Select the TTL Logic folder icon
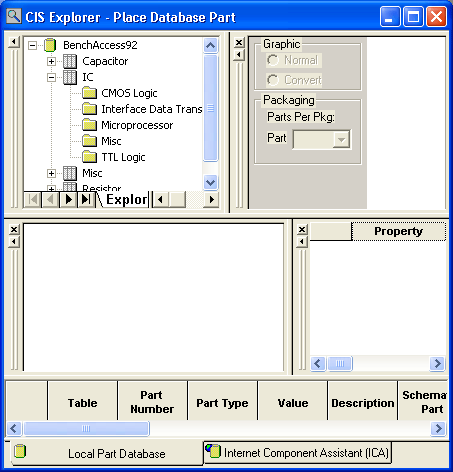The width and height of the screenshot is (453, 472). tap(89, 157)
